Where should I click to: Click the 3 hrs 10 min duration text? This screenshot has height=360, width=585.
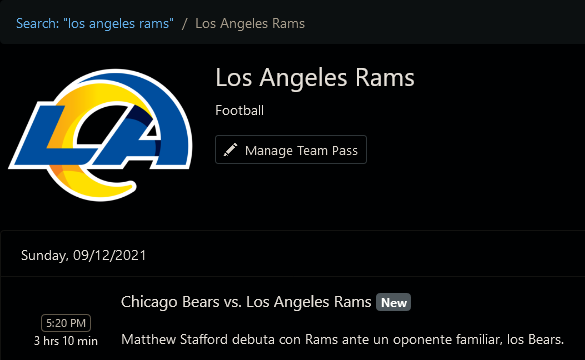pyautogui.click(x=66, y=341)
